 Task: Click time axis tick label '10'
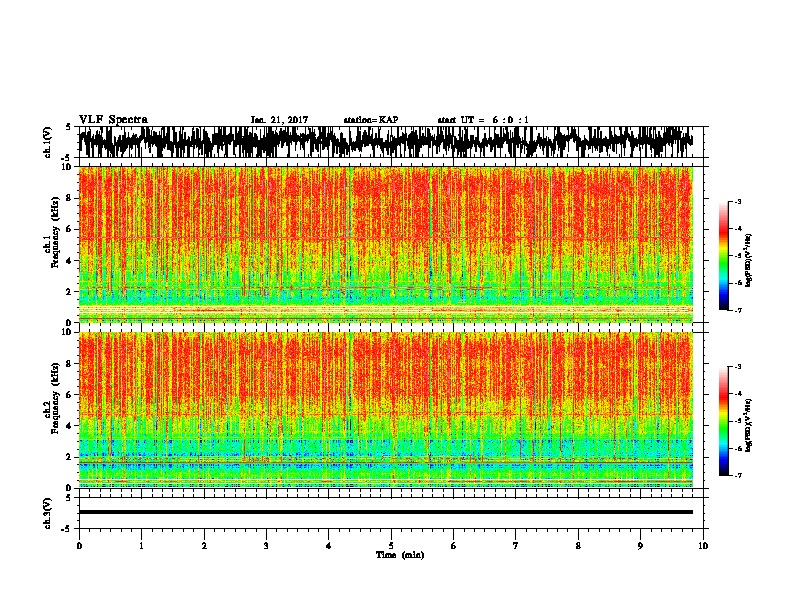(703, 545)
